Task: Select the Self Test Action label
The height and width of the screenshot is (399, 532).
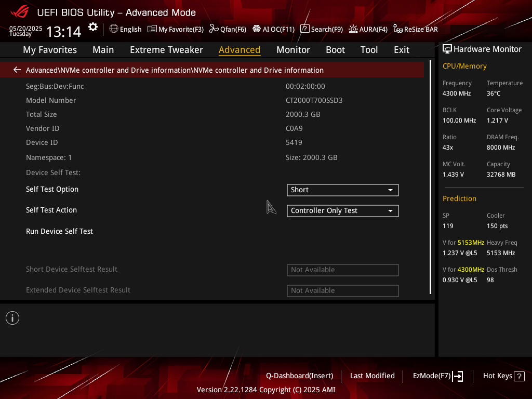Action: [x=51, y=210]
